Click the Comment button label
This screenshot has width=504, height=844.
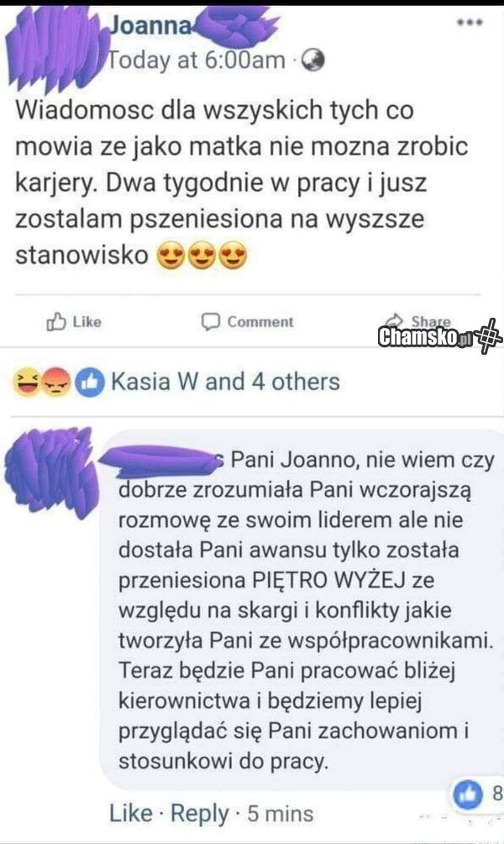[260, 322]
